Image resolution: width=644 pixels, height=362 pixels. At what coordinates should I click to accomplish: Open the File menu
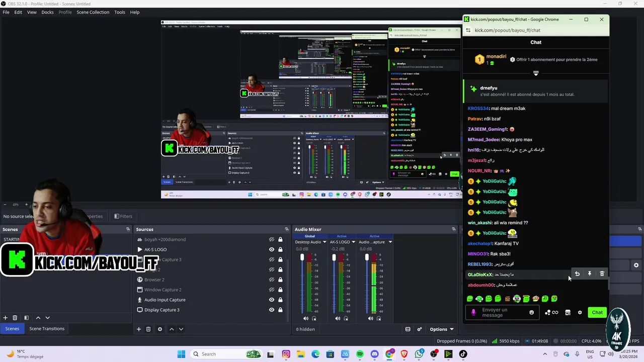click(x=6, y=12)
